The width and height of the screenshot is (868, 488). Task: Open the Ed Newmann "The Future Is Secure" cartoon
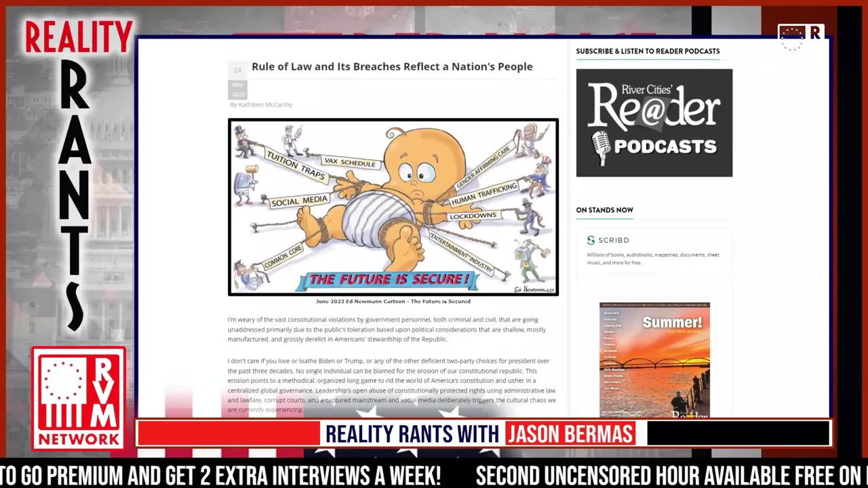coord(393,207)
